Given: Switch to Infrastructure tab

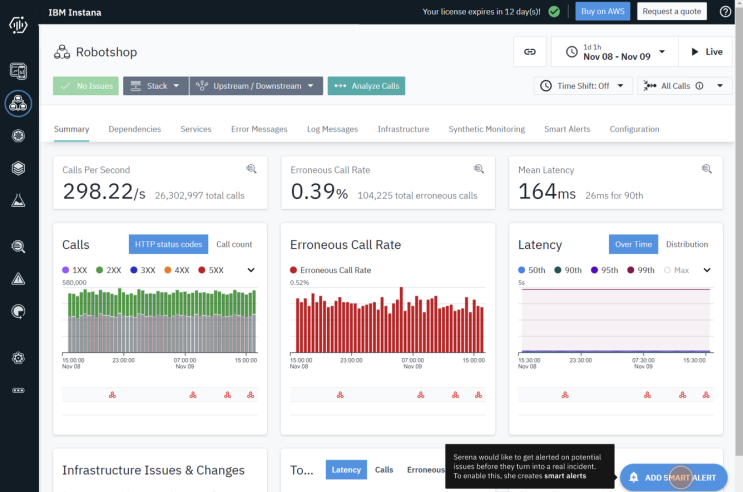Looking at the screenshot, I should pos(403,129).
